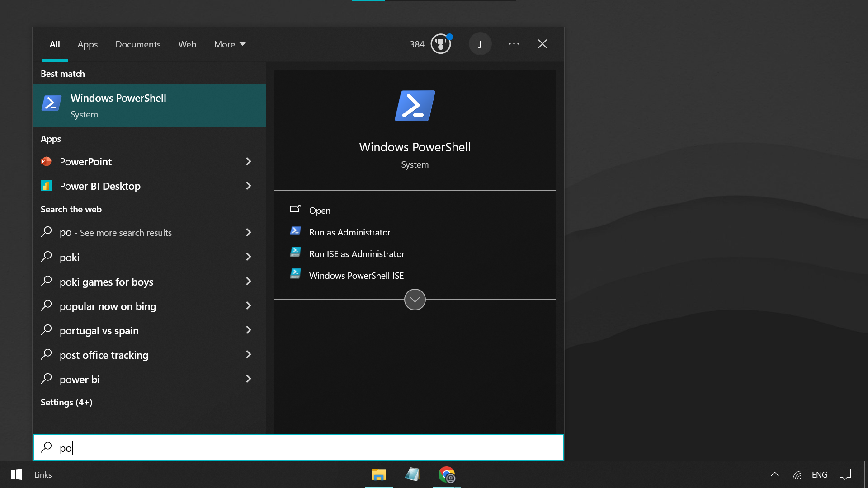Screen dimensions: 868x488
Task: Click the Run as Administrator icon
Action: [x=296, y=230]
